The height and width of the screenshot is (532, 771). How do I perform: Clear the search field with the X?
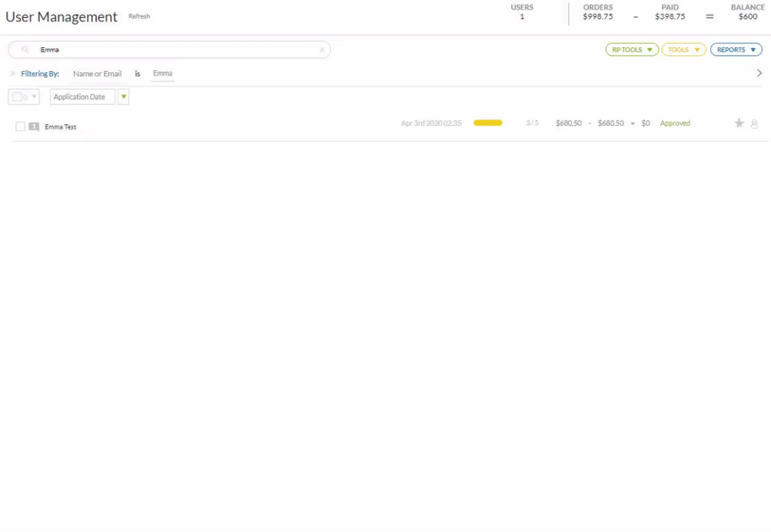click(x=322, y=50)
